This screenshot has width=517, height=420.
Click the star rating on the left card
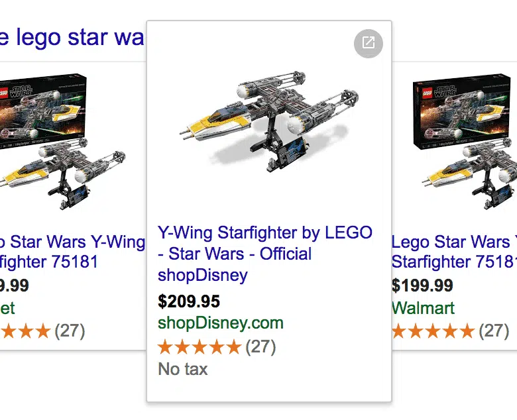click(27, 331)
